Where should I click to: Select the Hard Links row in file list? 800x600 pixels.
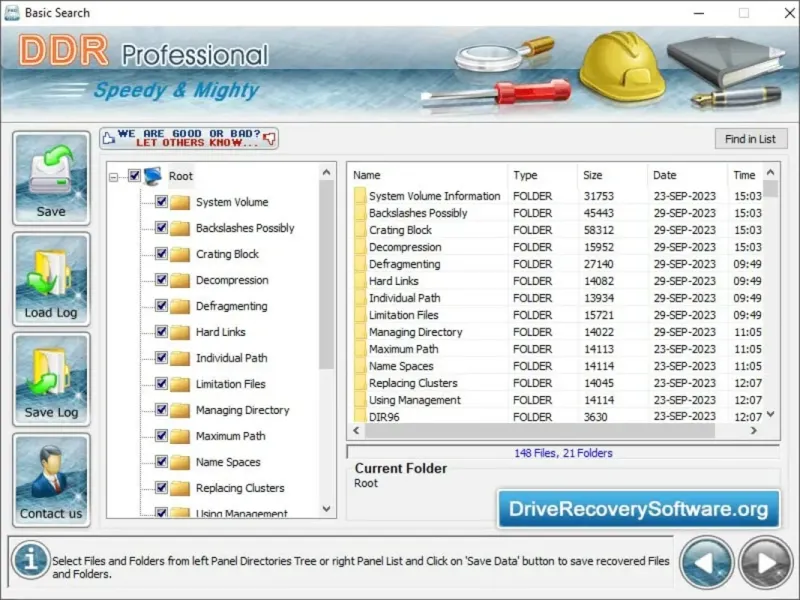pyautogui.click(x=557, y=281)
